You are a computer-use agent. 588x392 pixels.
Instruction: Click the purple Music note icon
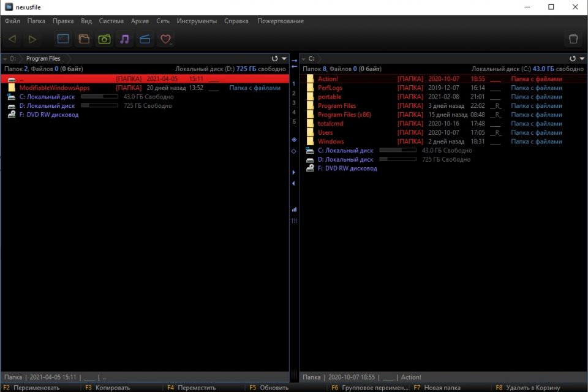point(124,39)
